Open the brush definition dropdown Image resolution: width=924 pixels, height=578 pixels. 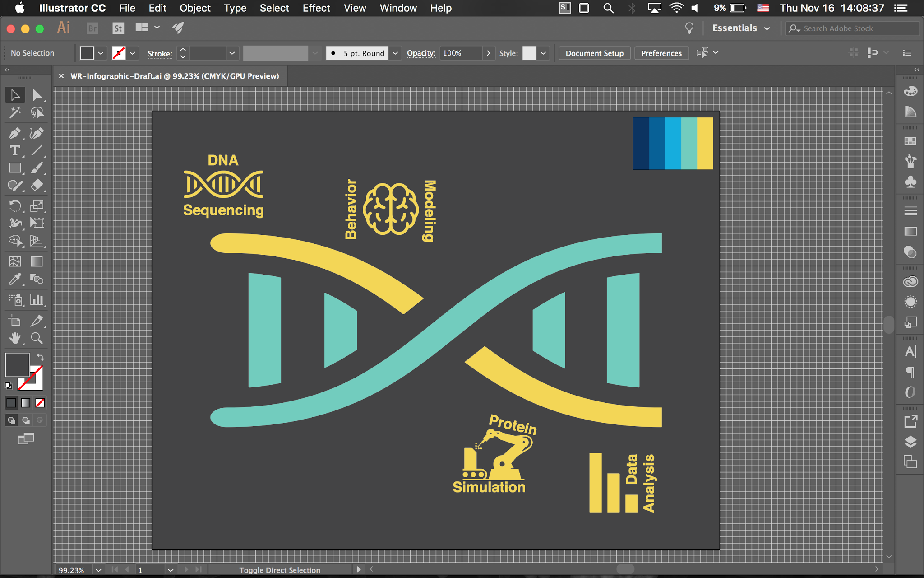[x=395, y=53]
